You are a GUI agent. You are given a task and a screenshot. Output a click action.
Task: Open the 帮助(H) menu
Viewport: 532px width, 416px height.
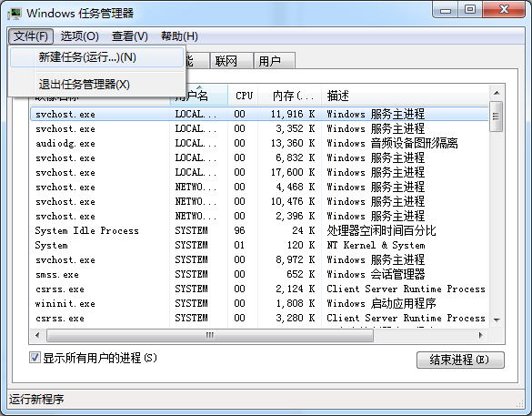179,36
